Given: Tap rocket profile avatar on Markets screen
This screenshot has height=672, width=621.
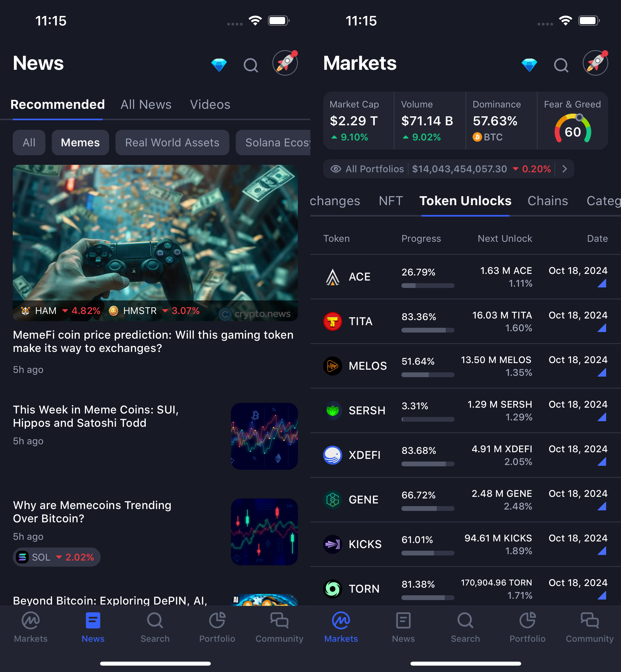Looking at the screenshot, I should coord(595,63).
